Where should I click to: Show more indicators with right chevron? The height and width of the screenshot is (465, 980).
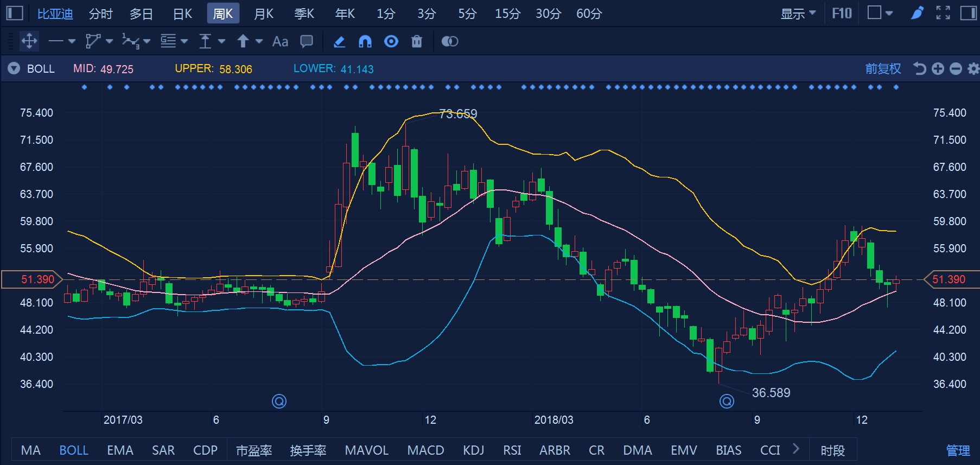tap(796, 449)
